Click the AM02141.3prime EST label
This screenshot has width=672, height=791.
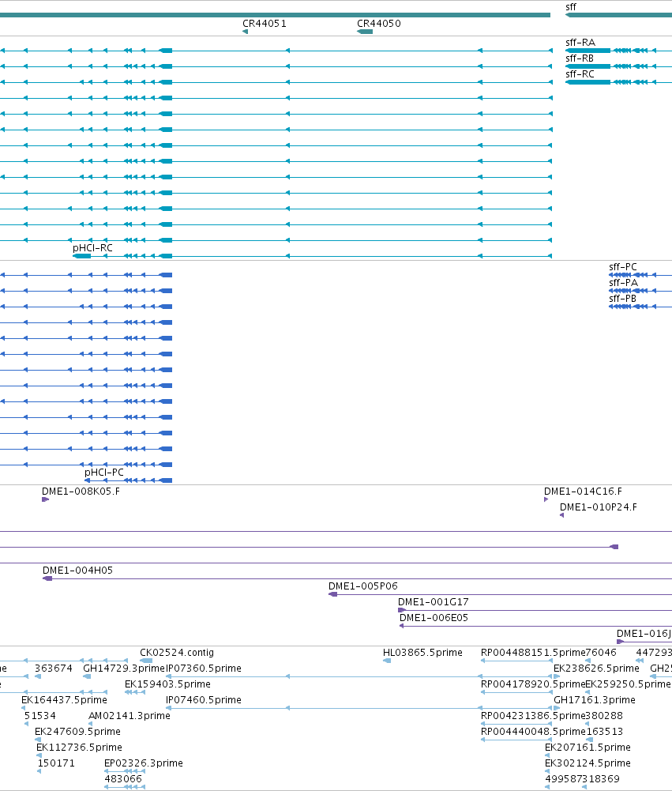[x=129, y=715]
